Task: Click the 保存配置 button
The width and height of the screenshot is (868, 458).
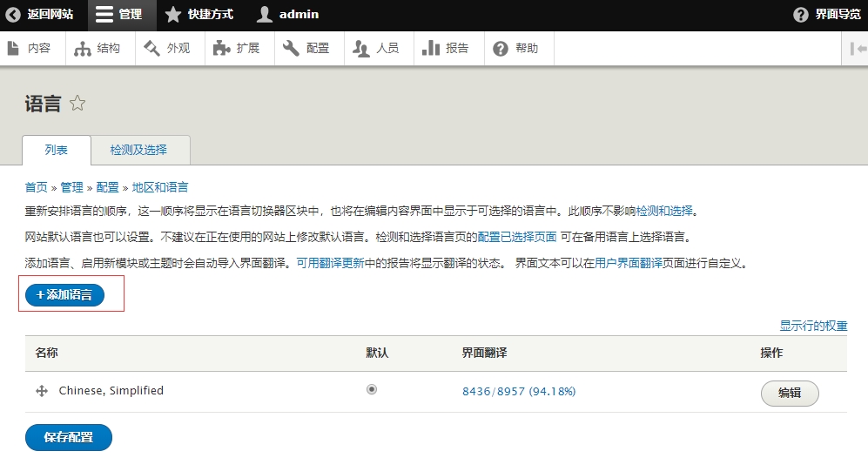Action: pyautogui.click(x=68, y=437)
